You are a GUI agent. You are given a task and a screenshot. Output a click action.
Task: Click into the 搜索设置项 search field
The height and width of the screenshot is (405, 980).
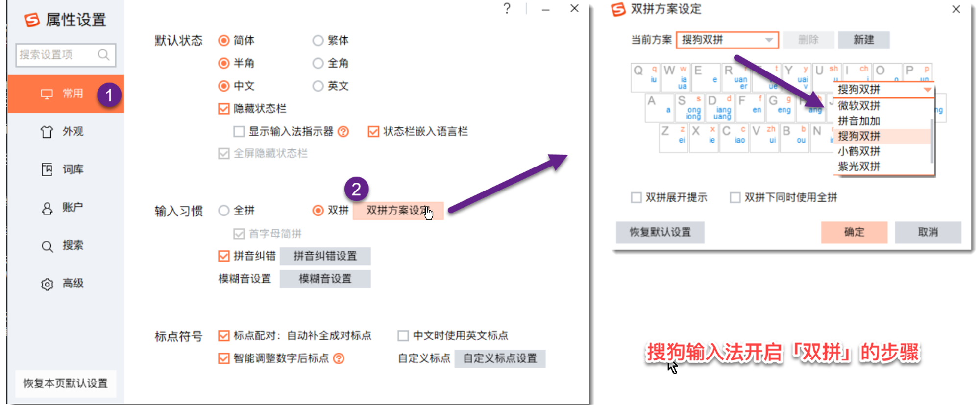pyautogui.click(x=66, y=55)
